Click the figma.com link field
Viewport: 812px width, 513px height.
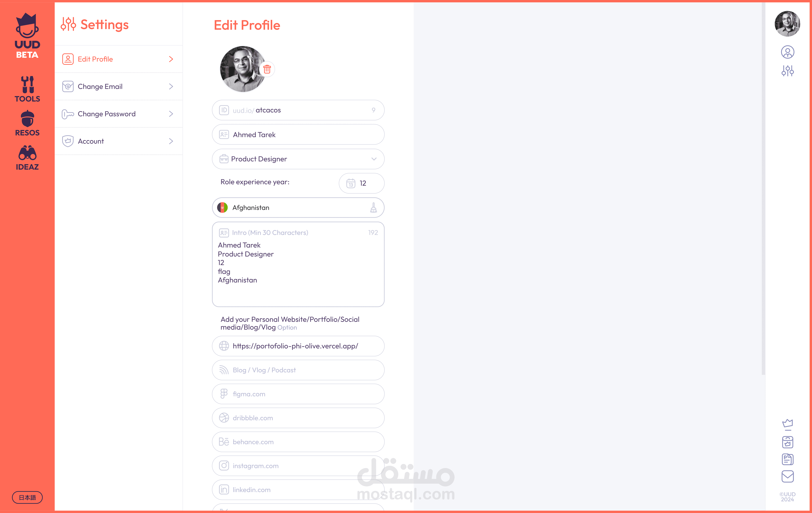coord(298,394)
